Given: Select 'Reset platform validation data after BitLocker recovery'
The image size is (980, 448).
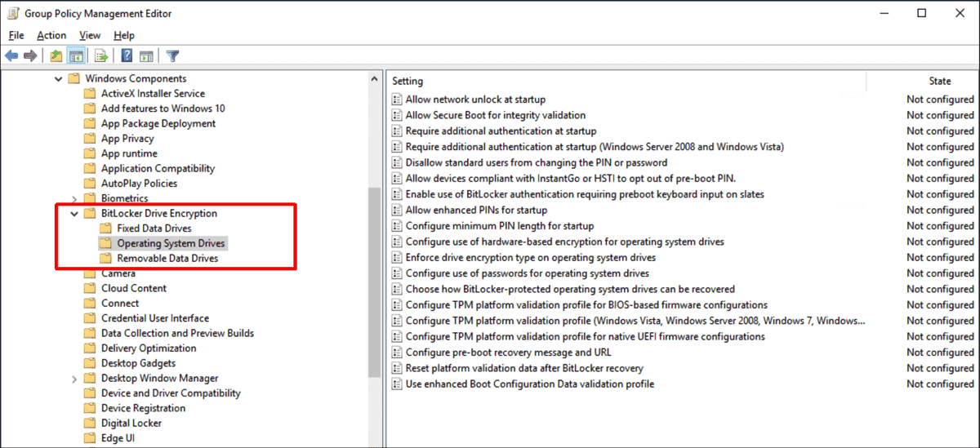Looking at the screenshot, I should pos(524,368).
